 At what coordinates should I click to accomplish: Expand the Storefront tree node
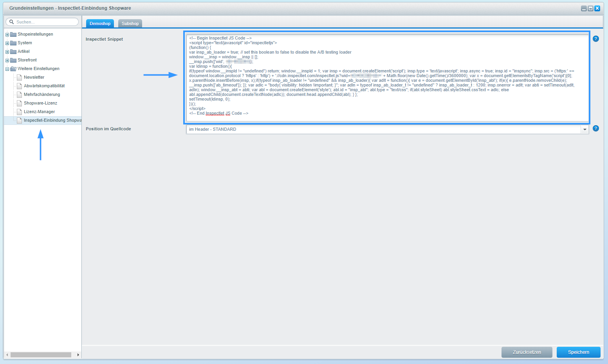[7, 60]
